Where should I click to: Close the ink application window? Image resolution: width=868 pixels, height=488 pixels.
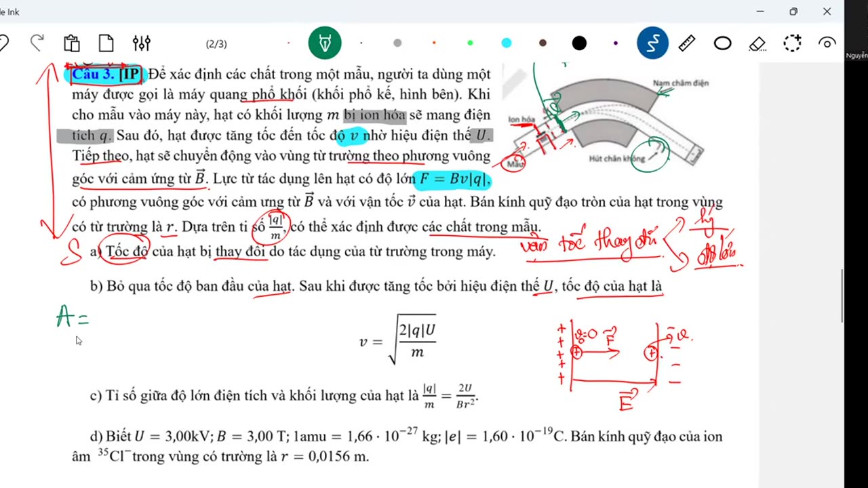click(x=827, y=12)
